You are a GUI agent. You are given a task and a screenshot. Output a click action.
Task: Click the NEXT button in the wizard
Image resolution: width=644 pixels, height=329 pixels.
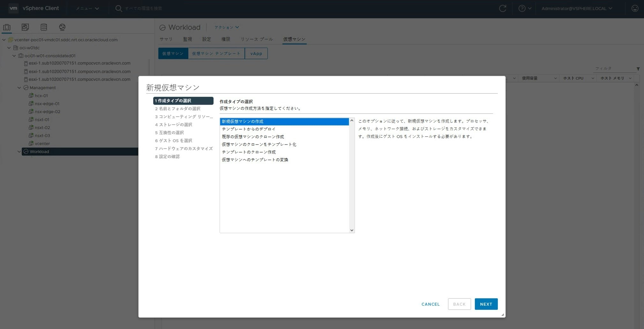(486, 304)
